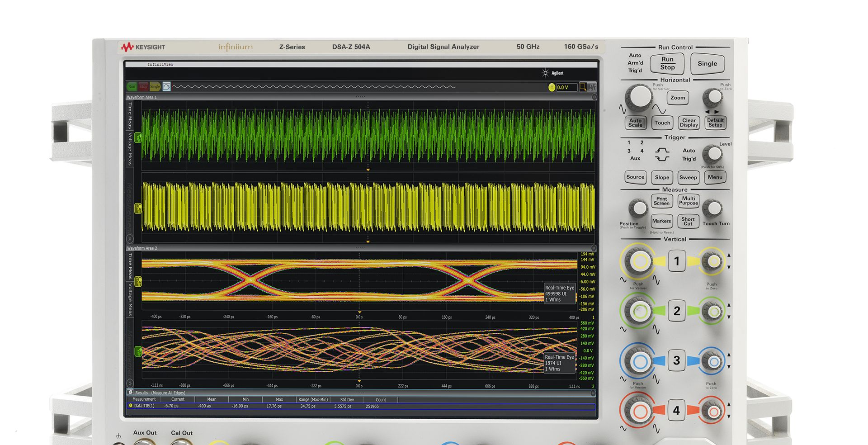The height and width of the screenshot is (445, 868).
Task: Click the yellow on-screen Single button
Action: pyautogui.click(x=155, y=86)
